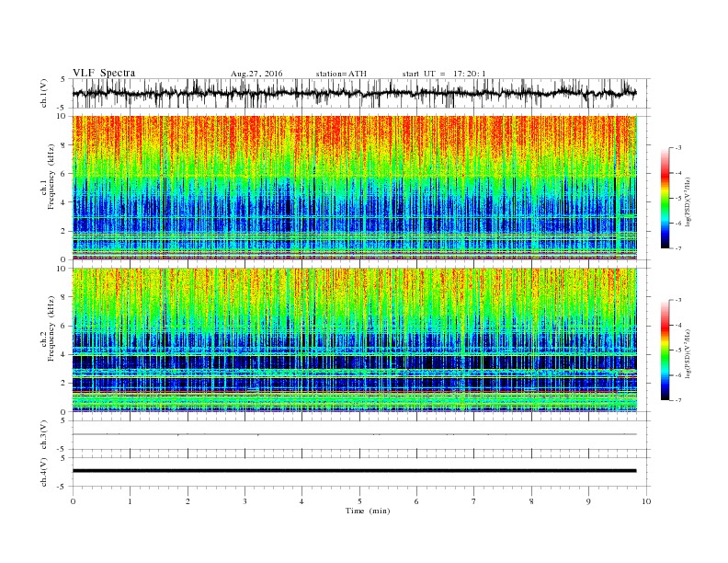Click the "6" kHz tick of ch.1 spectrogram

click(x=64, y=174)
